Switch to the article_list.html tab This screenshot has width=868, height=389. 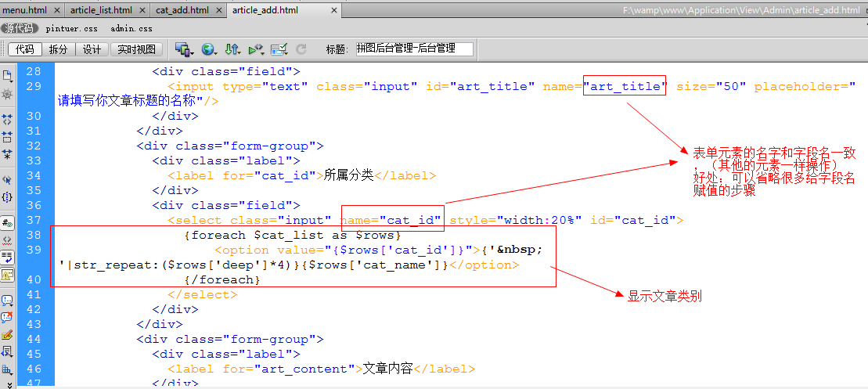tap(101, 10)
